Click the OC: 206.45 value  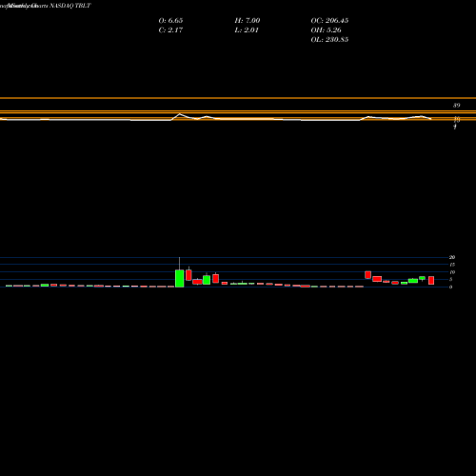point(329,21)
